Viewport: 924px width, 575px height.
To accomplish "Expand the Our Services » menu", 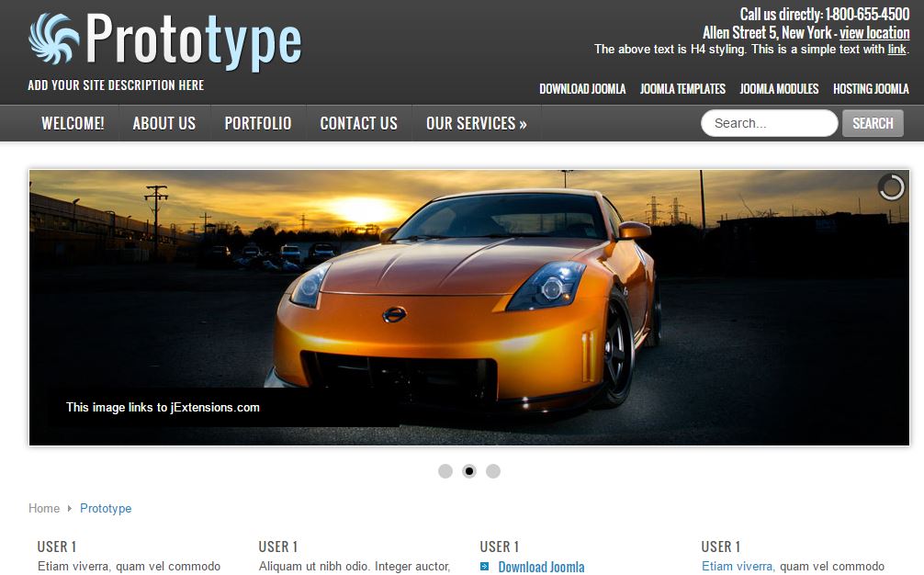I will (476, 123).
